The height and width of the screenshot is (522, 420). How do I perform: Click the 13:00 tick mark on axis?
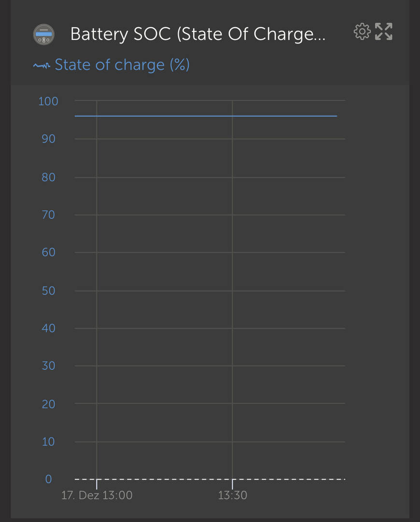(x=97, y=484)
